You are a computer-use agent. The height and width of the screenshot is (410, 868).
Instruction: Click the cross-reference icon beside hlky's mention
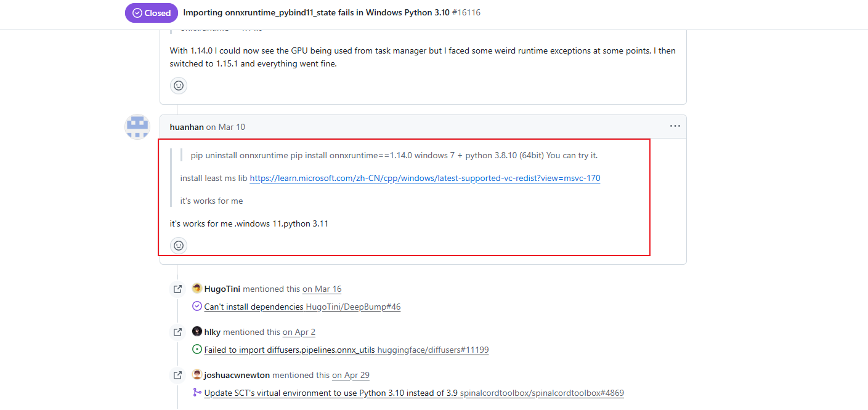[x=177, y=331]
